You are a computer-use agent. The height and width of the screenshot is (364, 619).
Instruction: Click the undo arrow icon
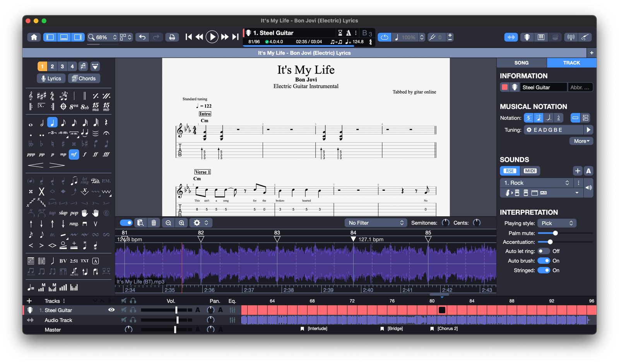click(142, 37)
